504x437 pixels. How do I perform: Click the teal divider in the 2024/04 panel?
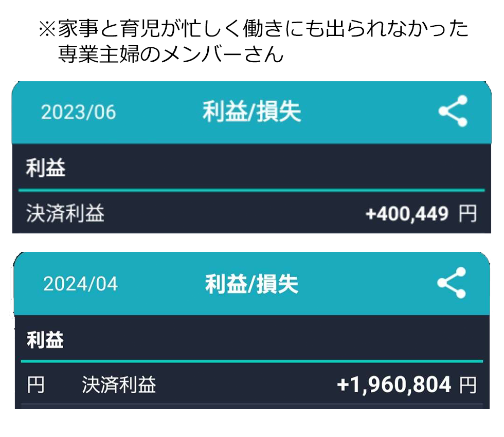251,361
